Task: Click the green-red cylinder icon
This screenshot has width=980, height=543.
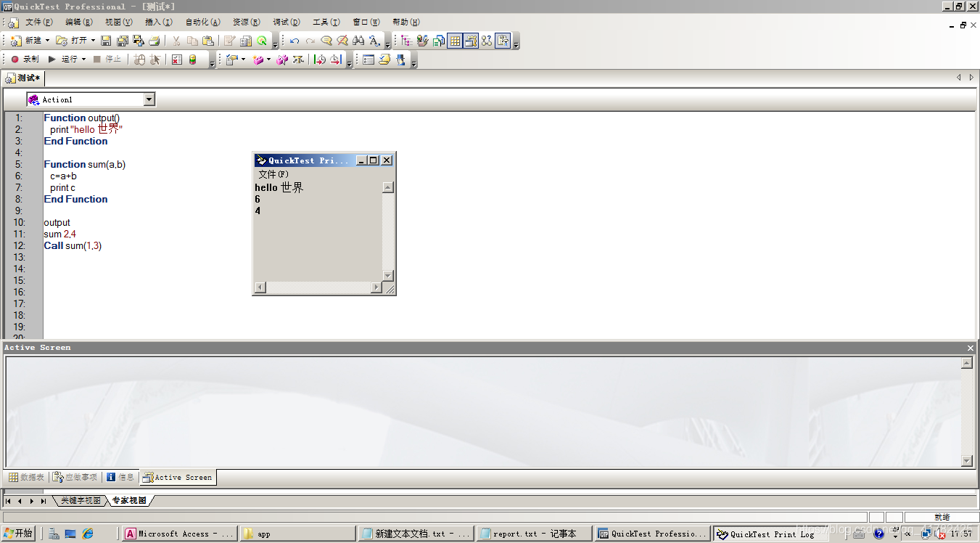Action: click(x=193, y=60)
